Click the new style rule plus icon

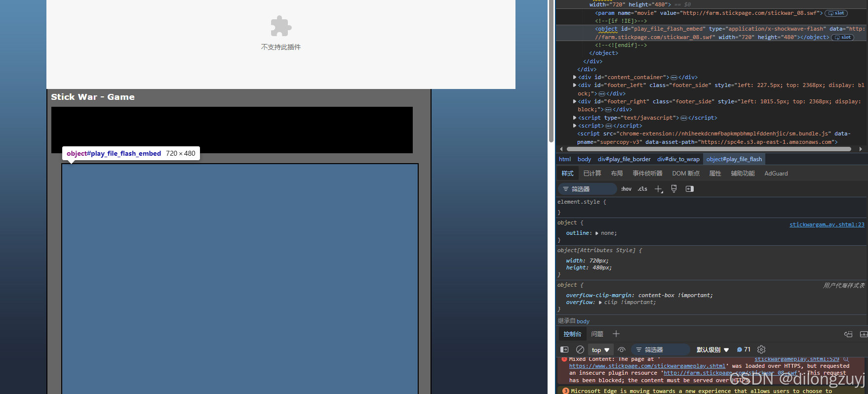click(x=659, y=189)
